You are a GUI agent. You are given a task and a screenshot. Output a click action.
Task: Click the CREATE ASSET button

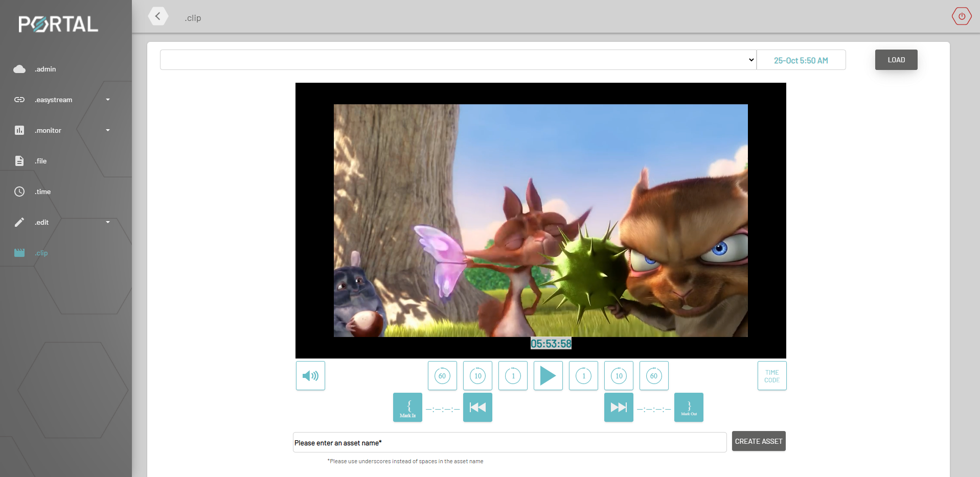[x=758, y=441]
